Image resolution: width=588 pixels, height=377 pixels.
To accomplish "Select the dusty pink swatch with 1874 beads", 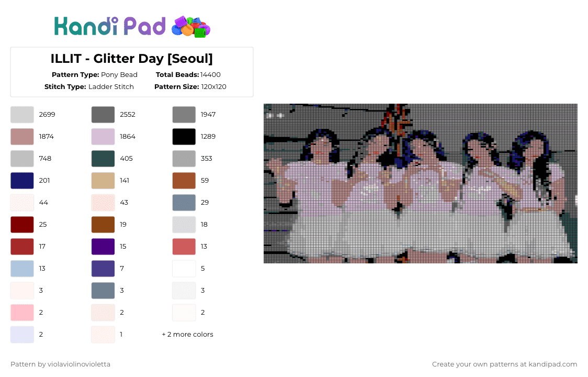I will [x=22, y=137].
